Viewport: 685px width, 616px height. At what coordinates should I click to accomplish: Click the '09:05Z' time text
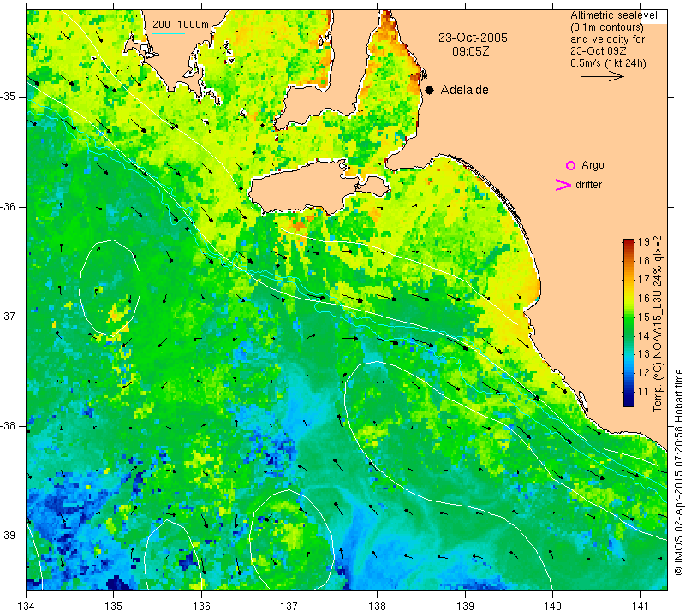[x=470, y=51]
